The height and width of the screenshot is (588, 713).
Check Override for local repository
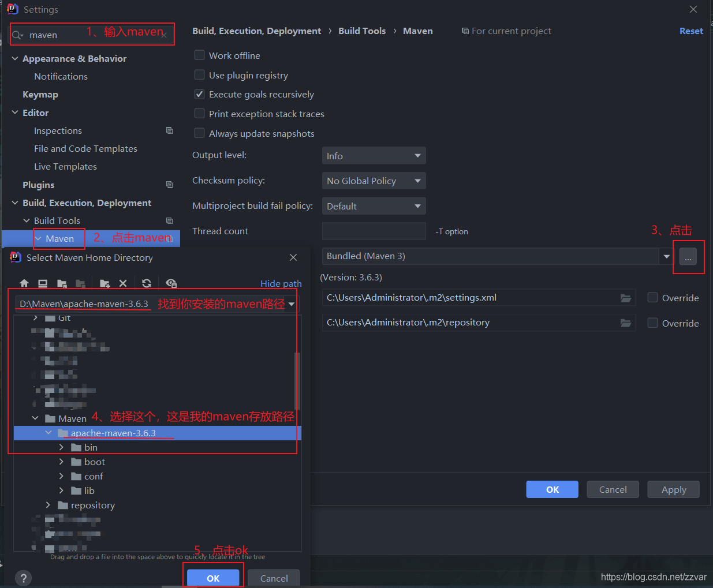(652, 323)
